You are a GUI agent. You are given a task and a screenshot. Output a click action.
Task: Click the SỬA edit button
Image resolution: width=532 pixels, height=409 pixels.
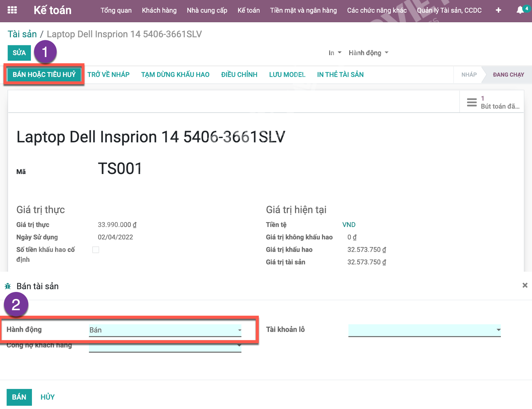pos(19,53)
